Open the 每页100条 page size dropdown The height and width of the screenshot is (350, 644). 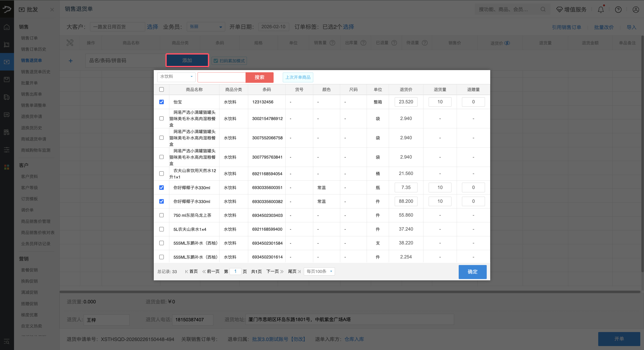(x=319, y=271)
